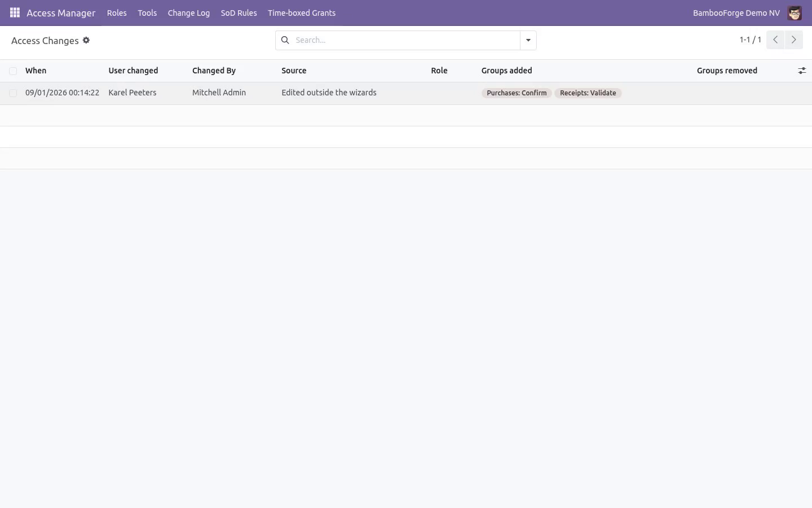Switch company via BambooForge Demo NV
Screen dimensions: 812x508
tap(736, 13)
